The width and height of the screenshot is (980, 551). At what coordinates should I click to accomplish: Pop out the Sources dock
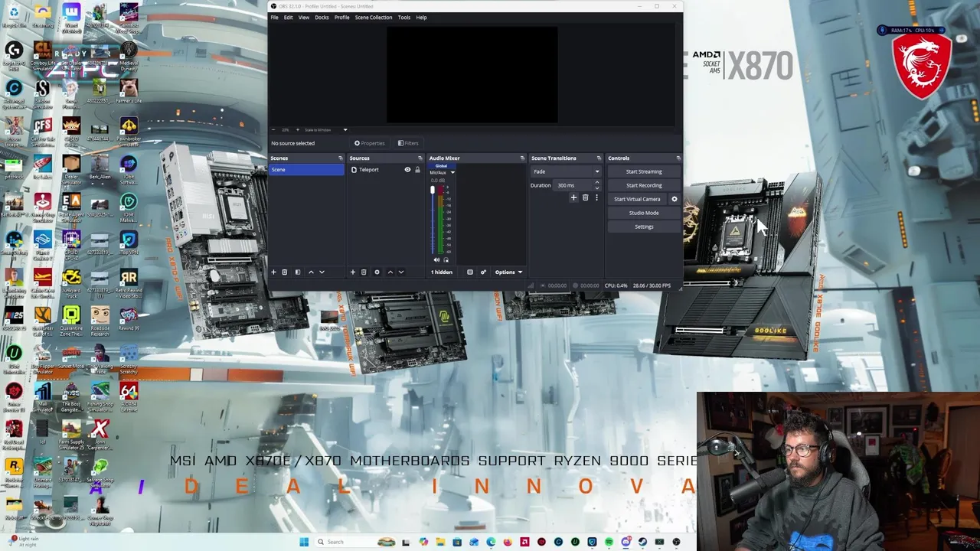[x=420, y=158]
